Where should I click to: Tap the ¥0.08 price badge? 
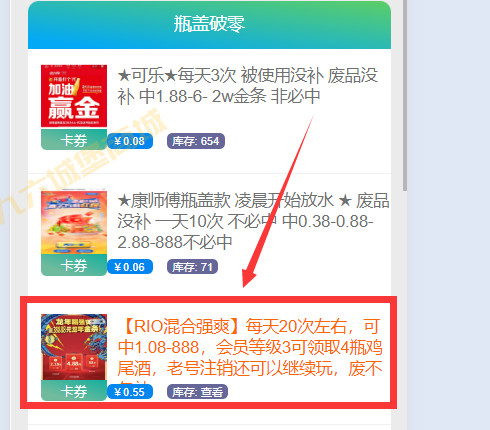tap(130, 141)
